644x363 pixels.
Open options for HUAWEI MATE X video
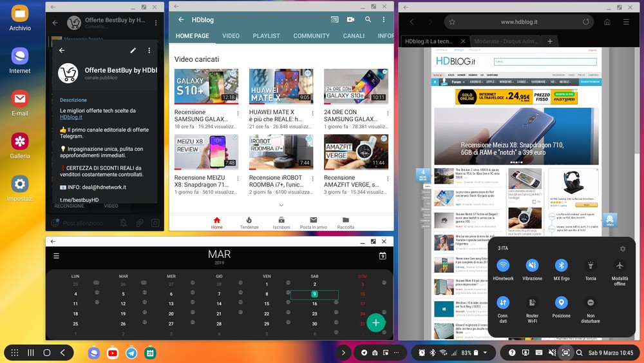[x=312, y=113]
